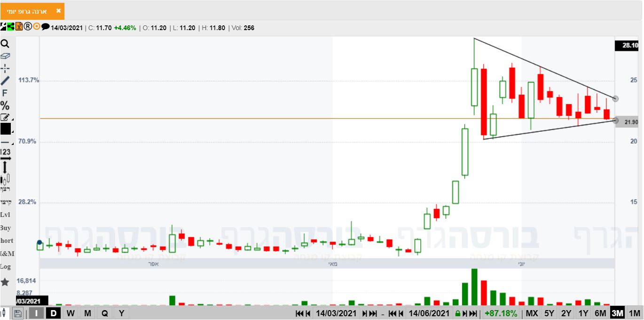Viewport: 644px width, 320px height.
Task: Open the edit annotation tool dropdown
Action: pos(6,117)
